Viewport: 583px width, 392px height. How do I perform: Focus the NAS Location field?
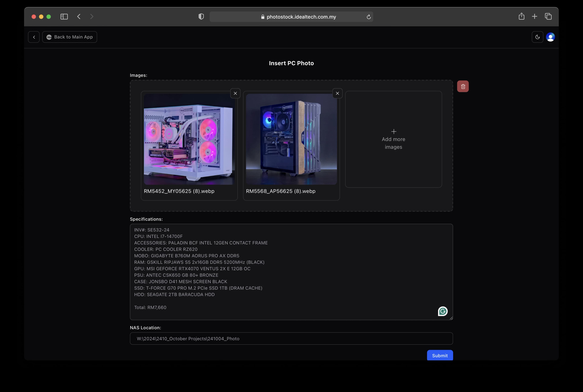coord(291,338)
